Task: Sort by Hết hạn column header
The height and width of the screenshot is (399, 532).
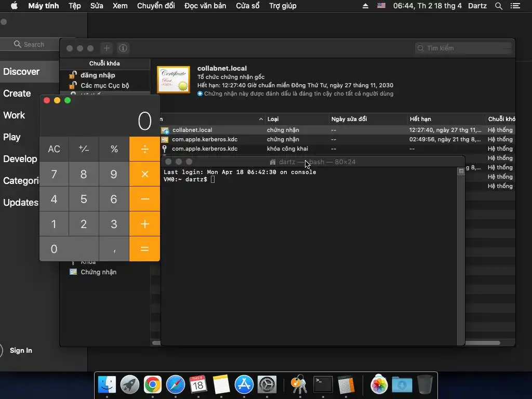Action: (x=446, y=119)
